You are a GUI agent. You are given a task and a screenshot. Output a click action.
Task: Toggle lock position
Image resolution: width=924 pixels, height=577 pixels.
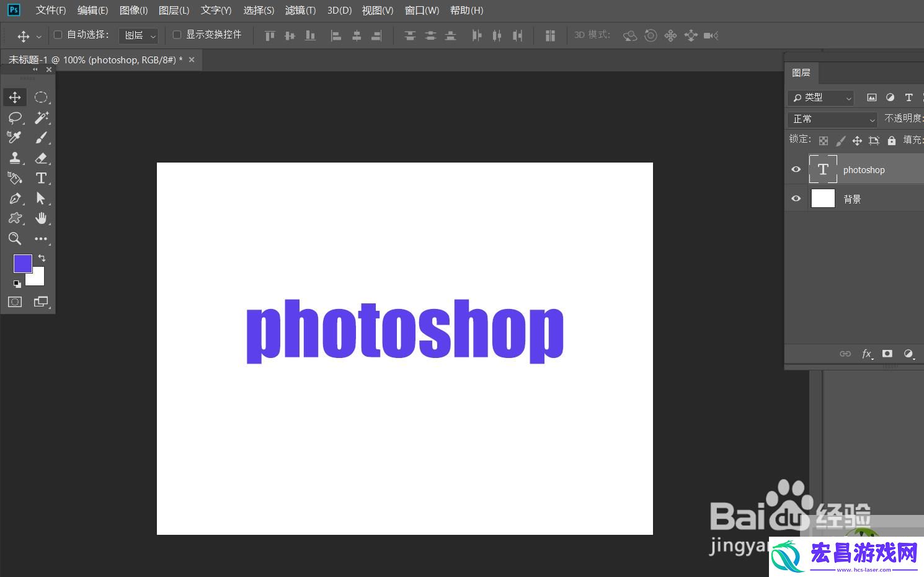click(857, 141)
